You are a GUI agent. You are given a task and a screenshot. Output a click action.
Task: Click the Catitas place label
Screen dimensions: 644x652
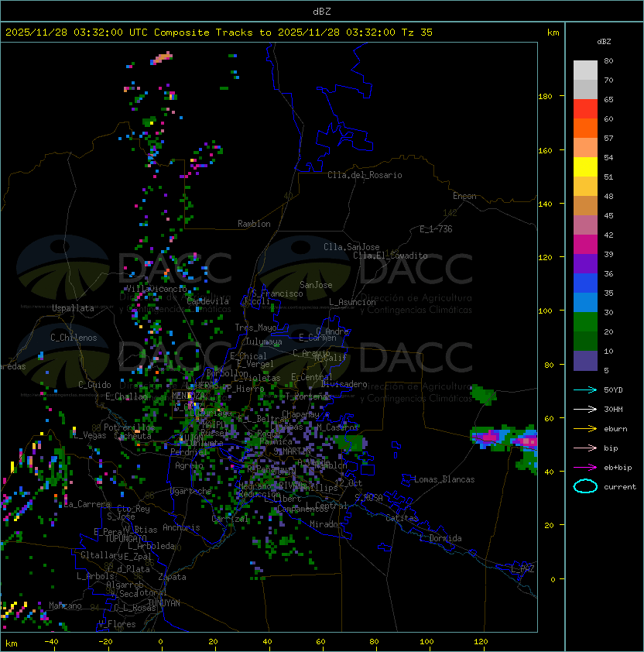tap(402, 518)
